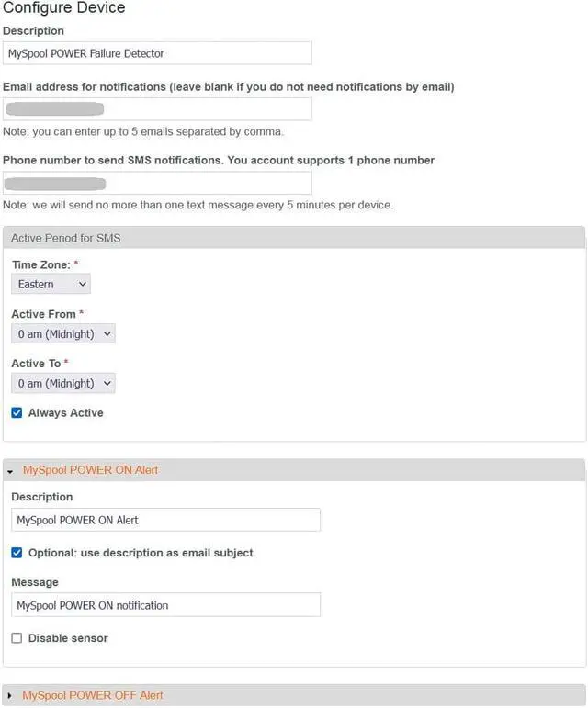588x708 pixels.
Task: Uncheck use description as email subject
Action: (x=17, y=553)
